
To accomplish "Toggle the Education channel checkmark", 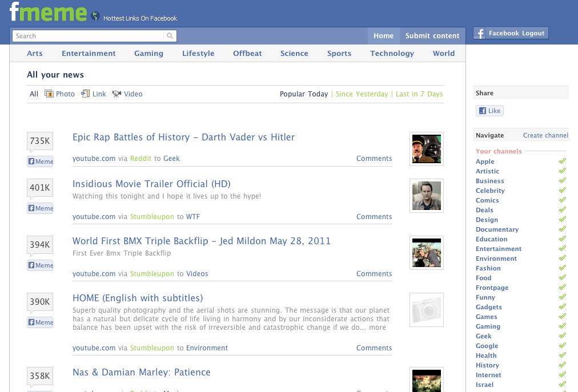I will [563, 239].
